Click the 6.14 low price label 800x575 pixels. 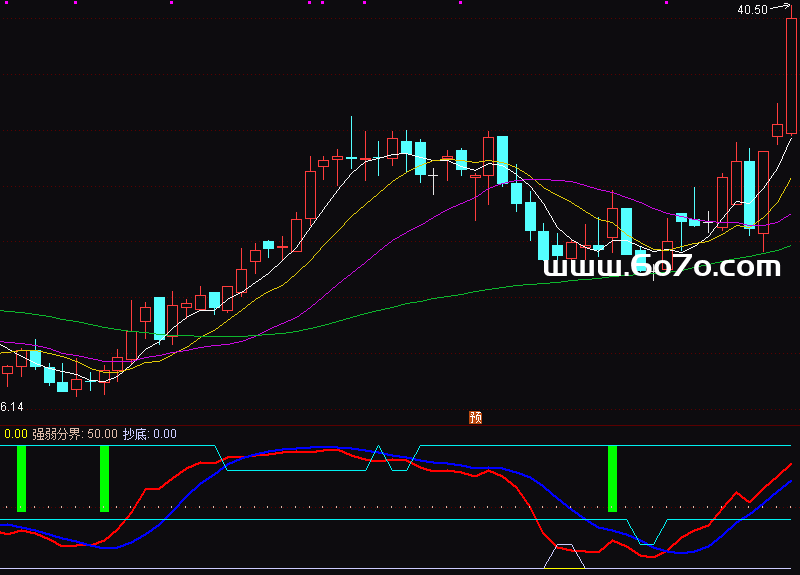(11, 407)
